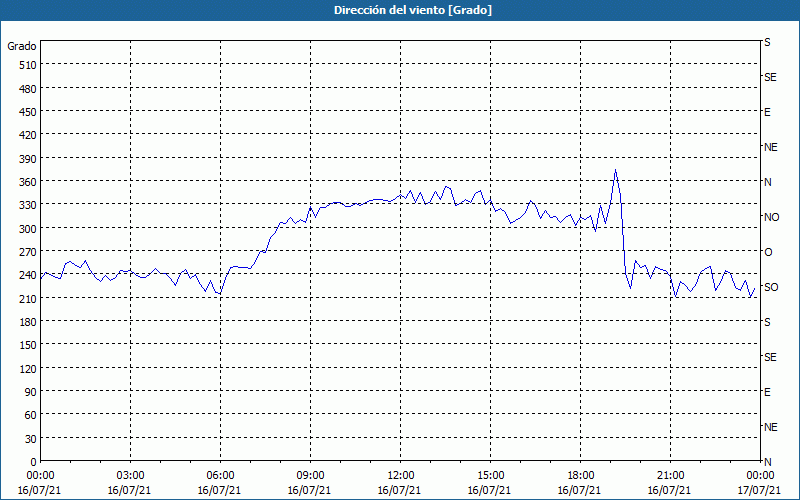
Task: Select the "16/07/21" date under 18:00
Action: click(x=580, y=490)
